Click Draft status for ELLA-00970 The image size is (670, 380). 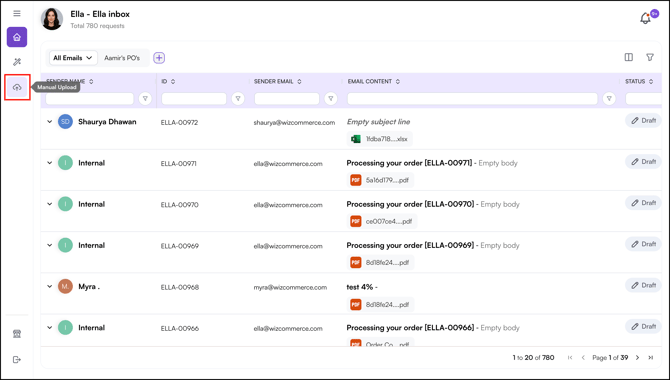point(643,203)
